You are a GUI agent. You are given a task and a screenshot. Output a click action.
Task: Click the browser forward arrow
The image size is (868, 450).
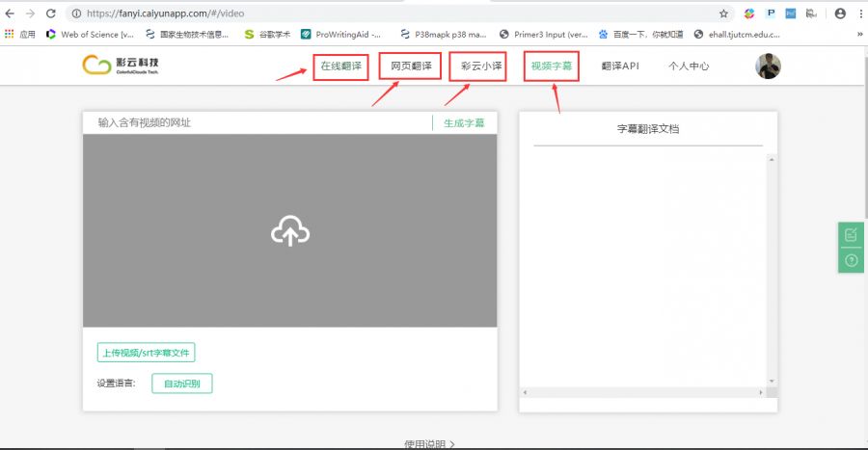coord(30,13)
